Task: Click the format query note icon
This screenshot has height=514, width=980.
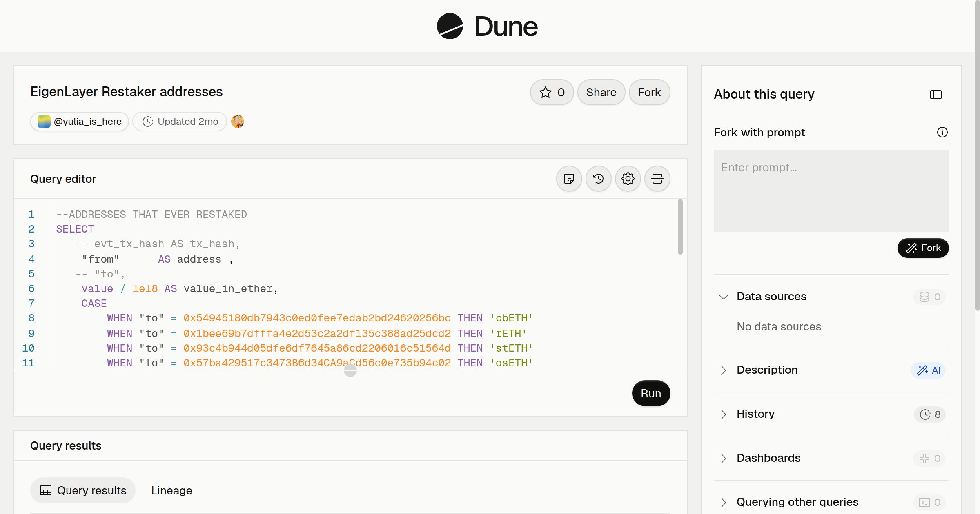Action: [569, 179]
